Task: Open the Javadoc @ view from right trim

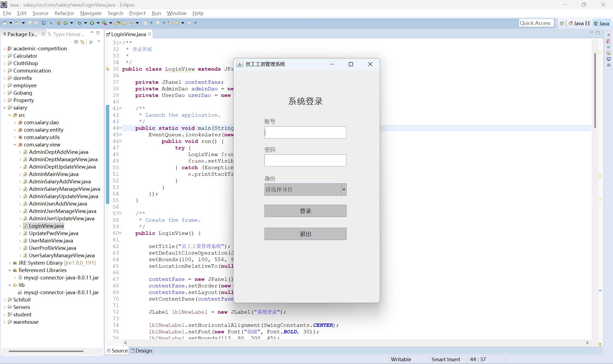Action: pos(608,47)
